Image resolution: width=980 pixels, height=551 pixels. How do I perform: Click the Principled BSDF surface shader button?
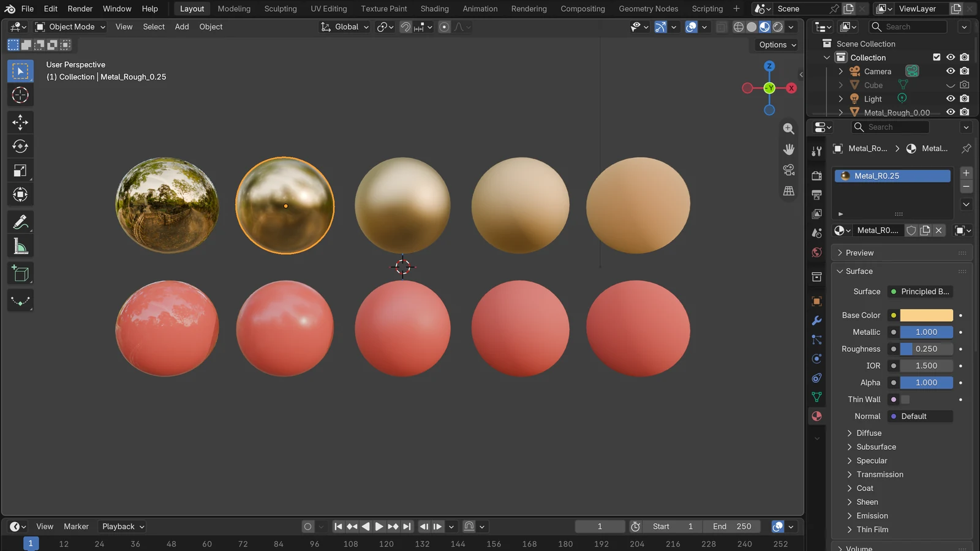920,291
